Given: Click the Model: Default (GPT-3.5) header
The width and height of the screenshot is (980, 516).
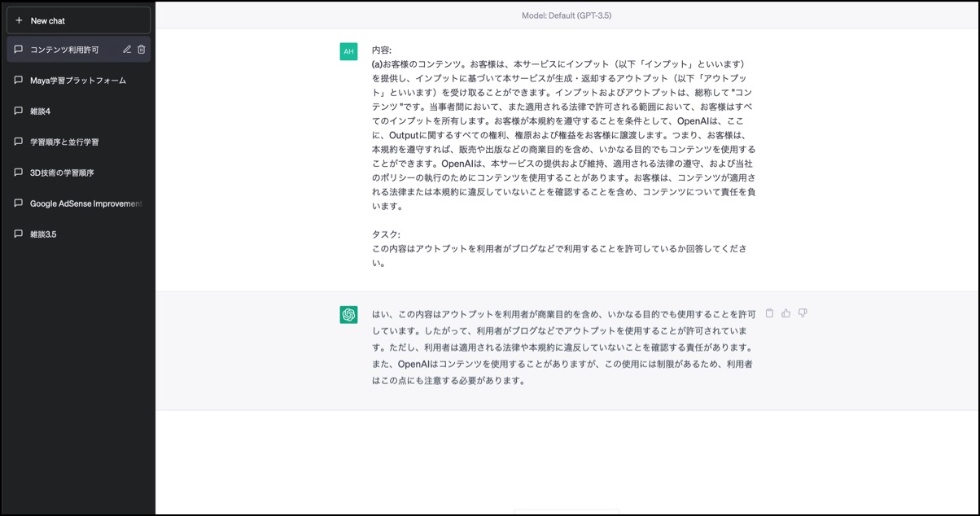Looking at the screenshot, I should tap(567, 15).
